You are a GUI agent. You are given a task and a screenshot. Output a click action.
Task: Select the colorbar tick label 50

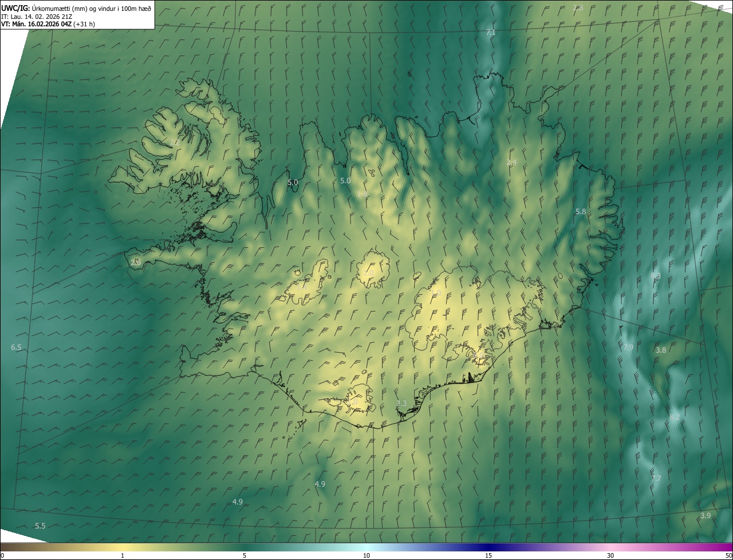(x=728, y=555)
